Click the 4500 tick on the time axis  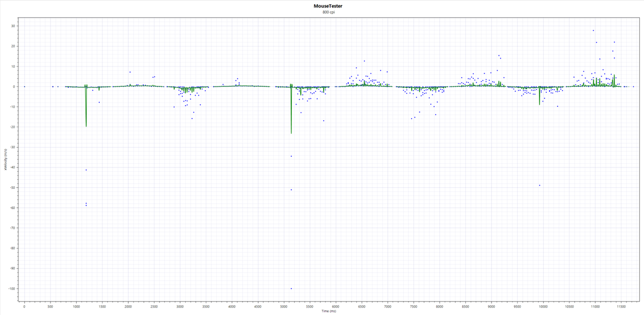tap(258, 306)
